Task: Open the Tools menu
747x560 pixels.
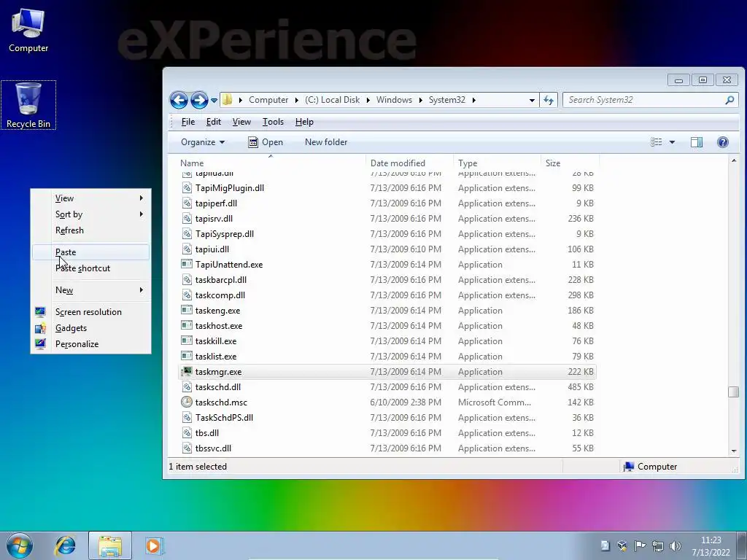Action: coord(273,122)
